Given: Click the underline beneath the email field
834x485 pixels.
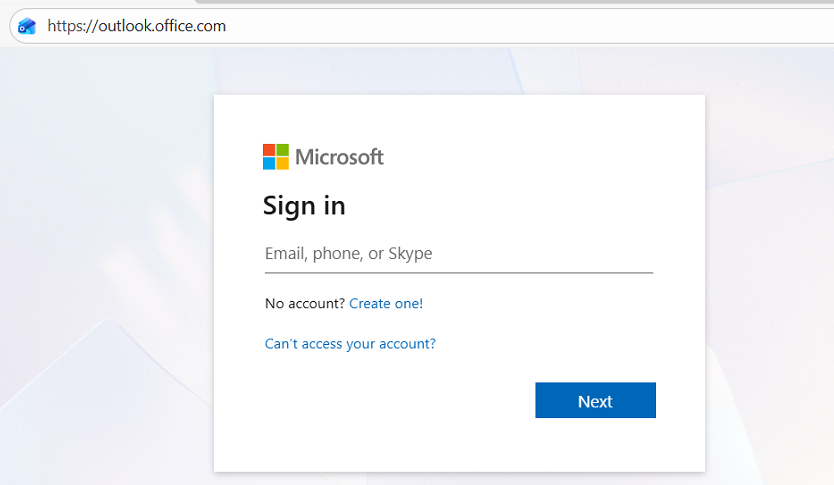Looking at the screenshot, I should [458, 272].
